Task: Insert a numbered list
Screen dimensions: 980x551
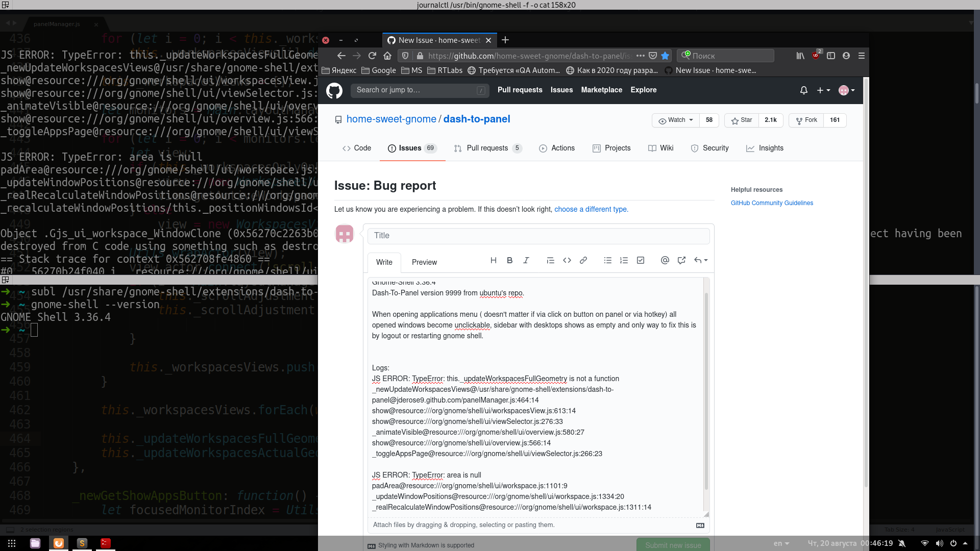Action: pos(624,260)
